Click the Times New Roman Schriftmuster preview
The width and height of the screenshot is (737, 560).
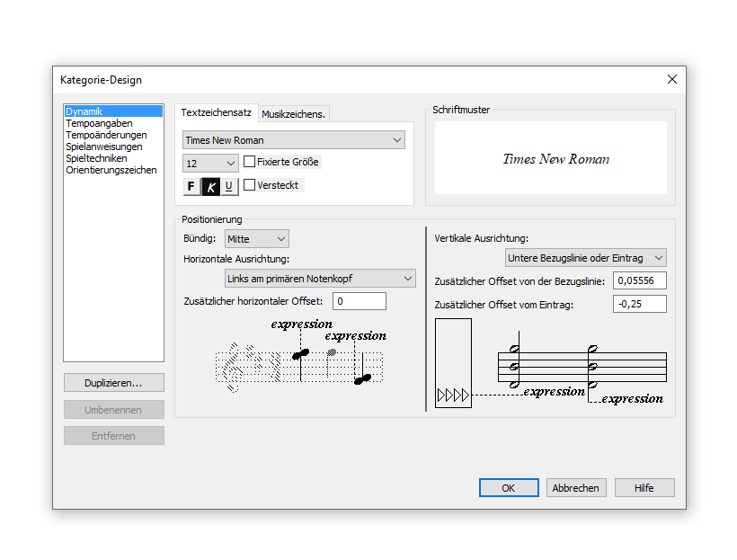(551, 158)
